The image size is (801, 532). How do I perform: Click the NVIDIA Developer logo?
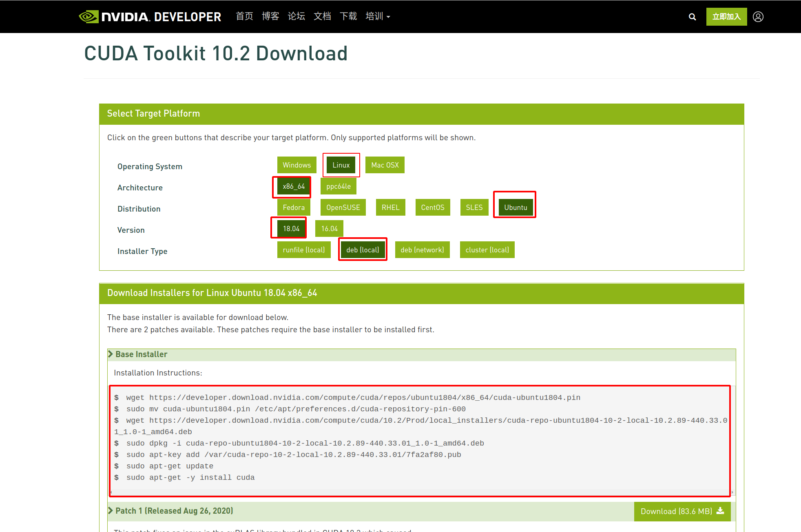[150, 17]
